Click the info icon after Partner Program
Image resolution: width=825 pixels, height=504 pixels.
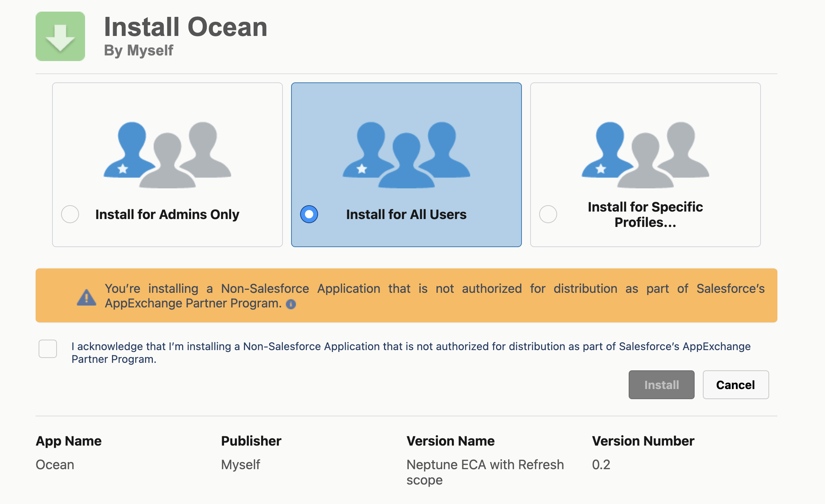coord(291,304)
